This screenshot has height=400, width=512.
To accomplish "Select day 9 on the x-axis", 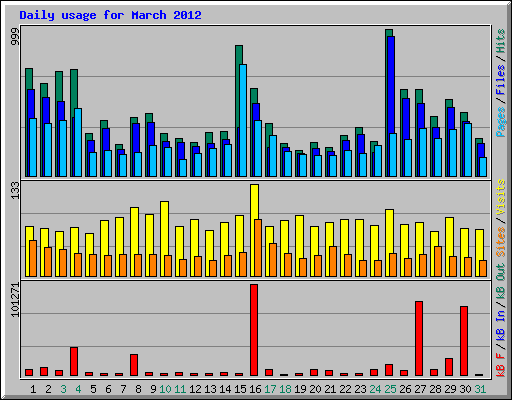I will pos(153,389).
